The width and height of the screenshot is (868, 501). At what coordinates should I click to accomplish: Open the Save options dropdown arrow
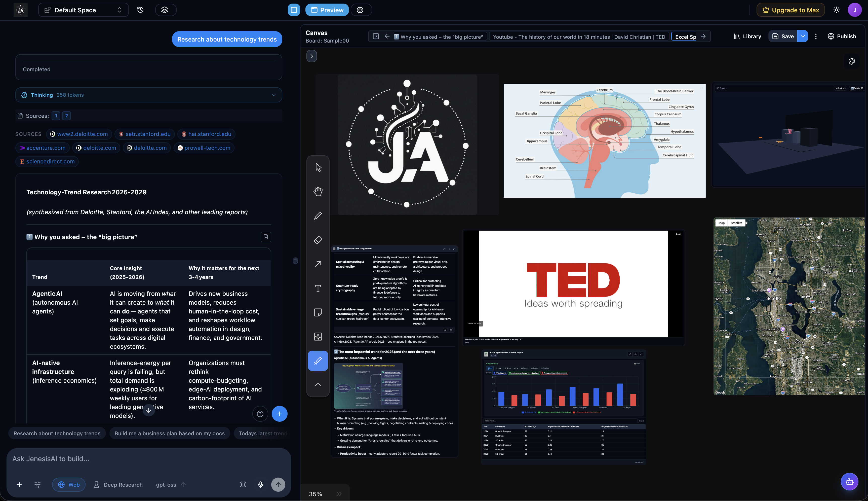[x=802, y=36]
